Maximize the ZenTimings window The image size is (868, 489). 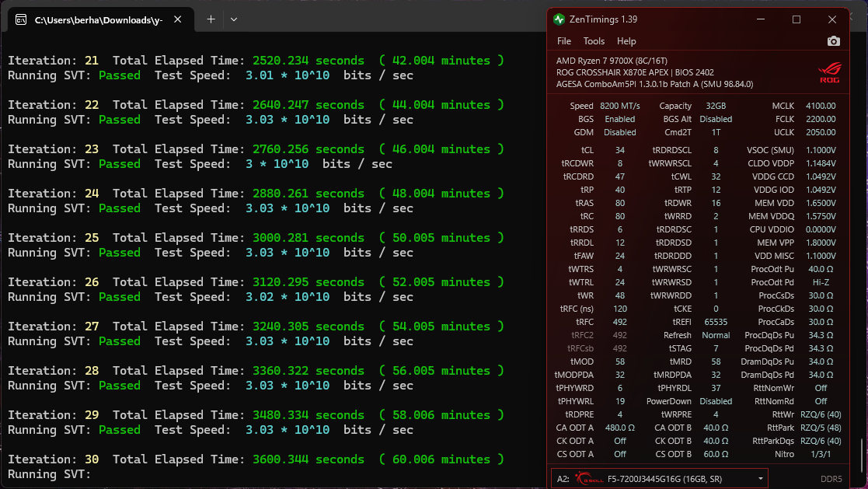click(x=797, y=19)
